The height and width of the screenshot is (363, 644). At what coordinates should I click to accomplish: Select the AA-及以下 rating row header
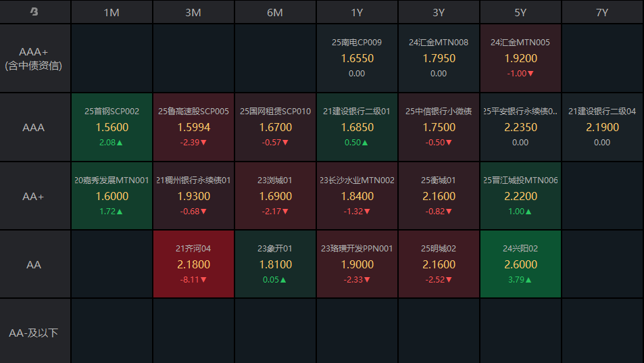[x=35, y=333]
